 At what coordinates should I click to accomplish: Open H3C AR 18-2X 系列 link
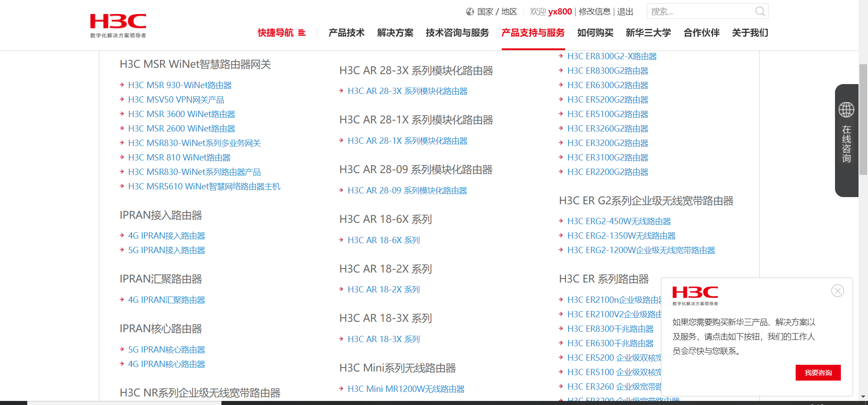point(384,289)
